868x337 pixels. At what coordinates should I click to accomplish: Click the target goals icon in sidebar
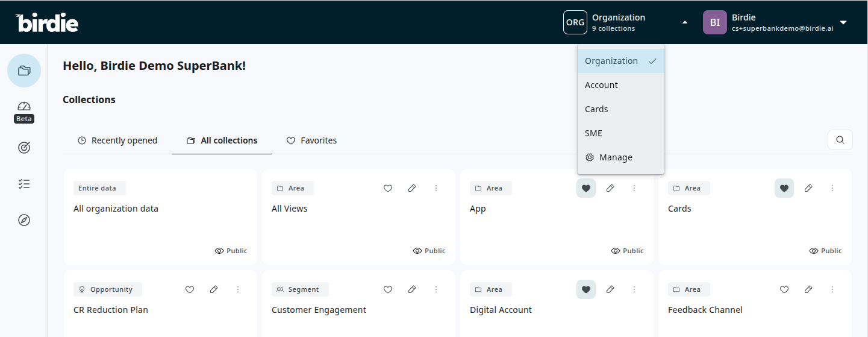[x=24, y=148]
